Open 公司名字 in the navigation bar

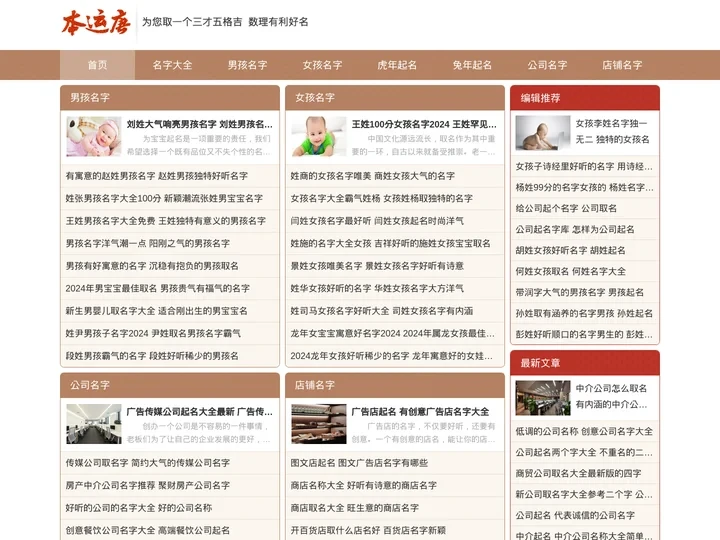(547, 65)
